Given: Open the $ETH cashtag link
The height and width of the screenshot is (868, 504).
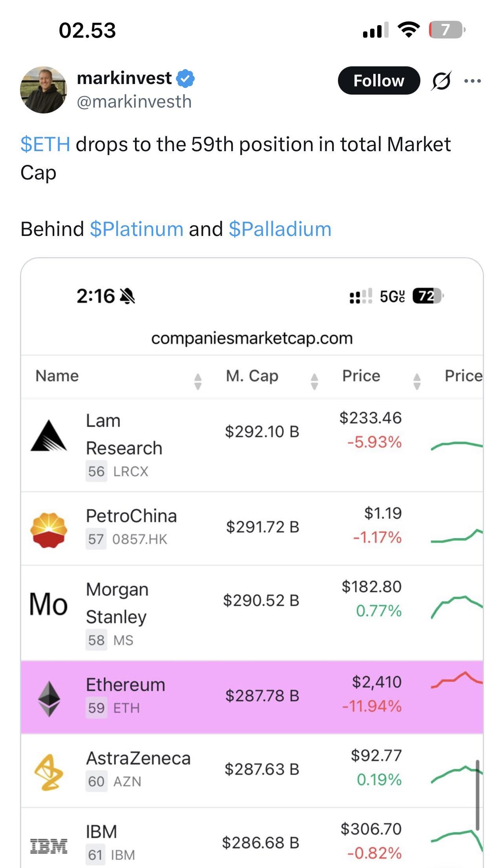Looking at the screenshot, I should [x=46, y=144].
